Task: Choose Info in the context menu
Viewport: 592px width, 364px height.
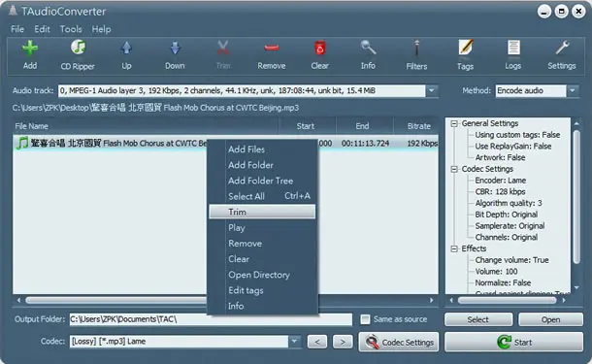Action: click(x=262, y=306)
